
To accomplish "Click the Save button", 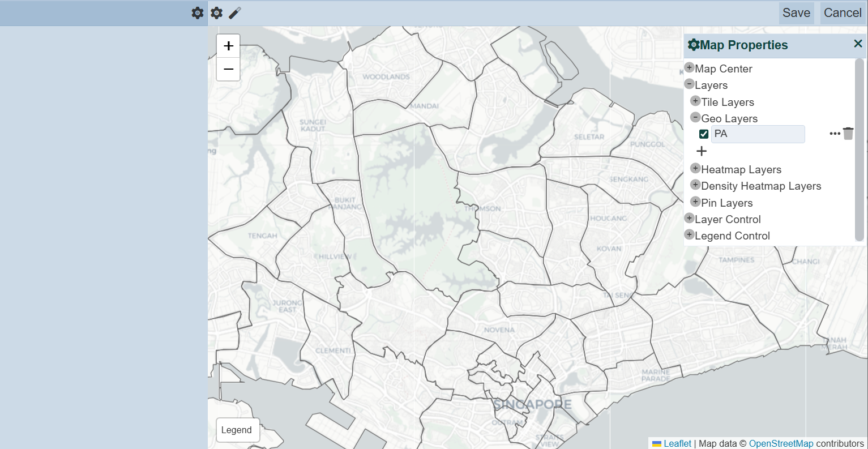I will [796, 13].
